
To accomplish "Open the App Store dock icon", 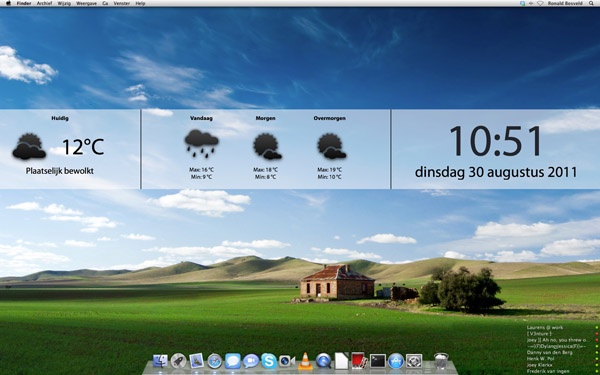I will coord(396,361).
